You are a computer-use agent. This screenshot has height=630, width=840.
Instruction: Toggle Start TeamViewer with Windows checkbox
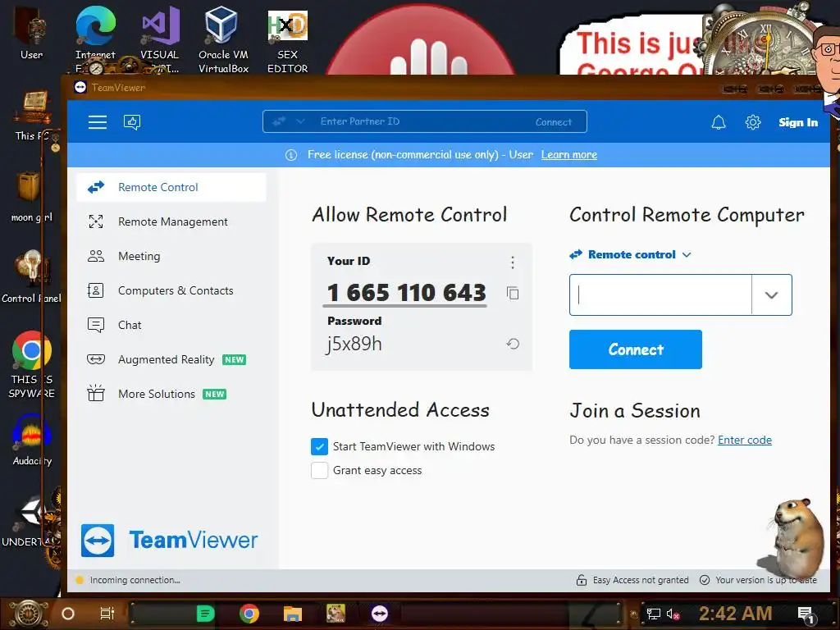(319, 446)
